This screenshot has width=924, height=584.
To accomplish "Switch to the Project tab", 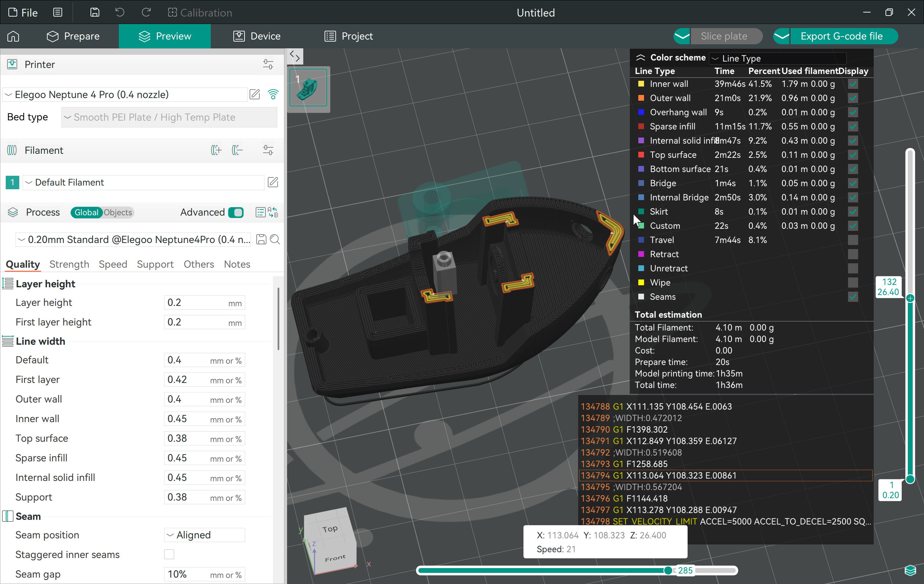I will [x=349, y=36].
